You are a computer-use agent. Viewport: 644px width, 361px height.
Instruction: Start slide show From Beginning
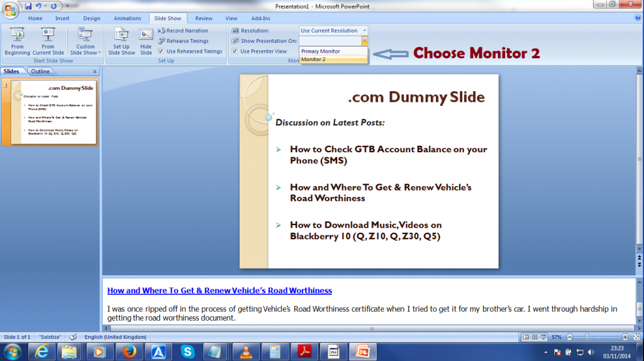click(17, 41)
